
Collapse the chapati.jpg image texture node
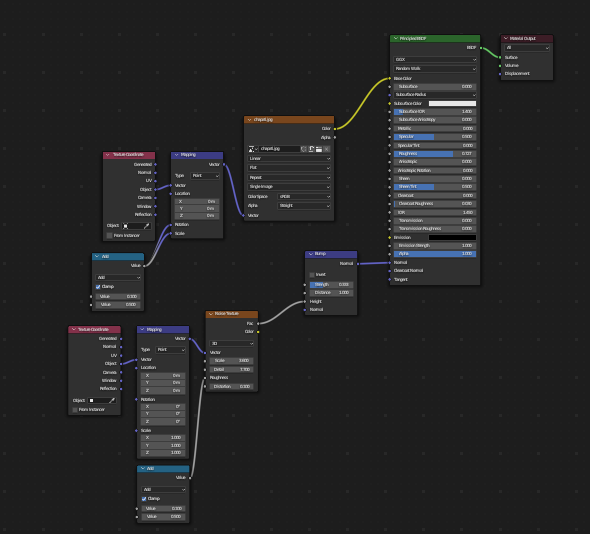coord(249,120)
